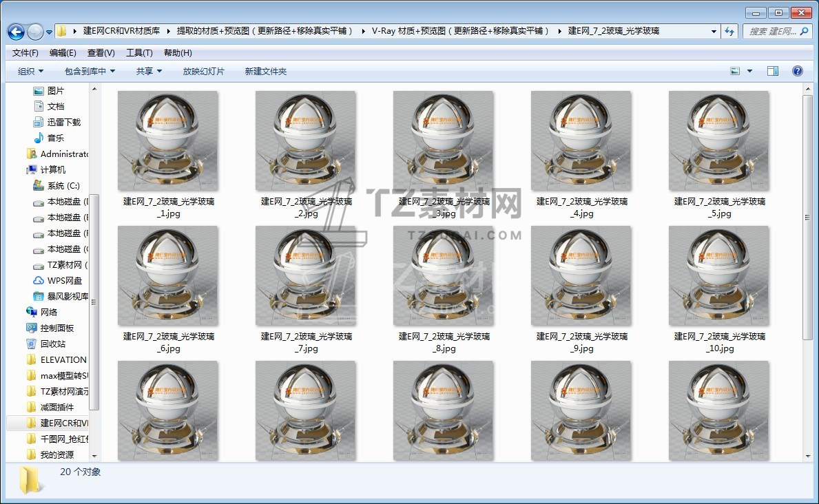
Task: Select 计算机 in navigation pane
Action: tap(53, 170)
